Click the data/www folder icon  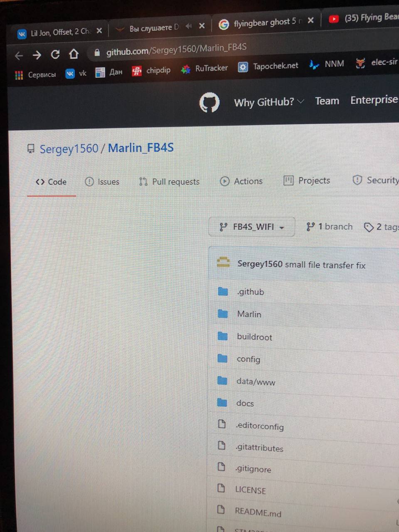click(222, 380)
